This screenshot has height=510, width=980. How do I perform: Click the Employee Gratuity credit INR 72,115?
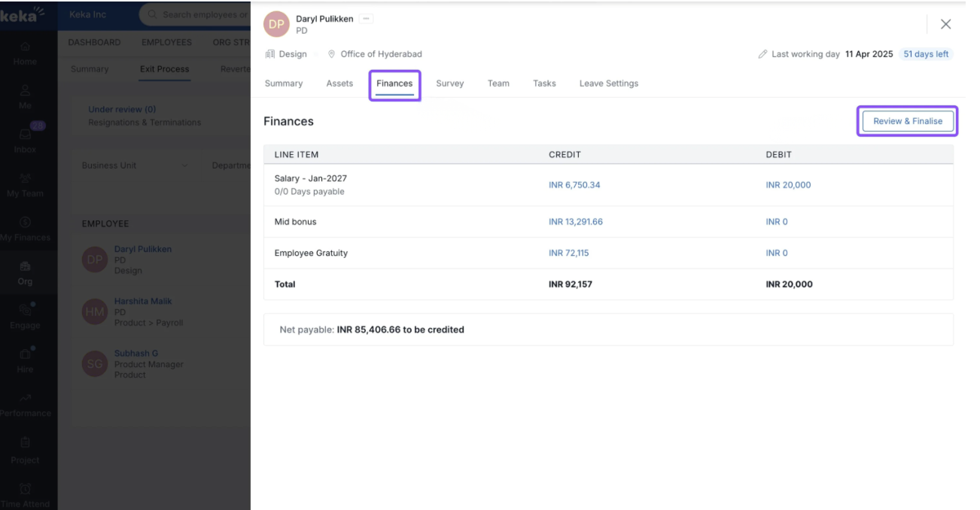(x=568, y=253)
